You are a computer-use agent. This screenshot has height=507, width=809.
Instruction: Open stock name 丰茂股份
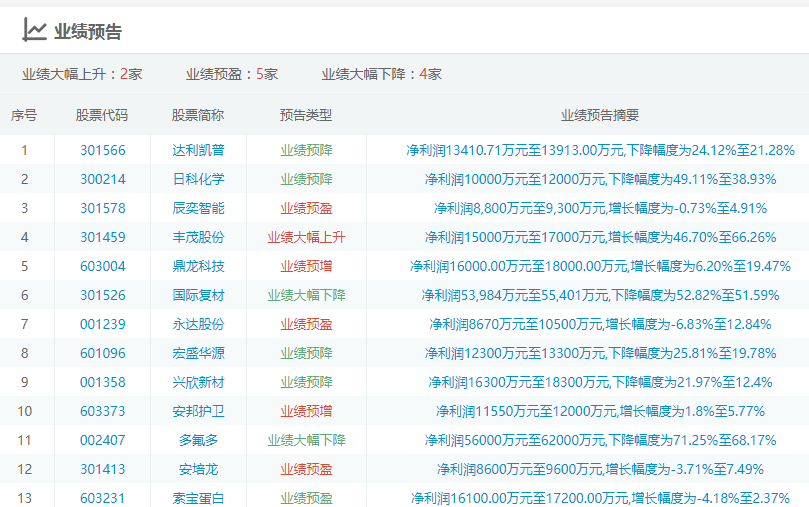coord(199,237)
